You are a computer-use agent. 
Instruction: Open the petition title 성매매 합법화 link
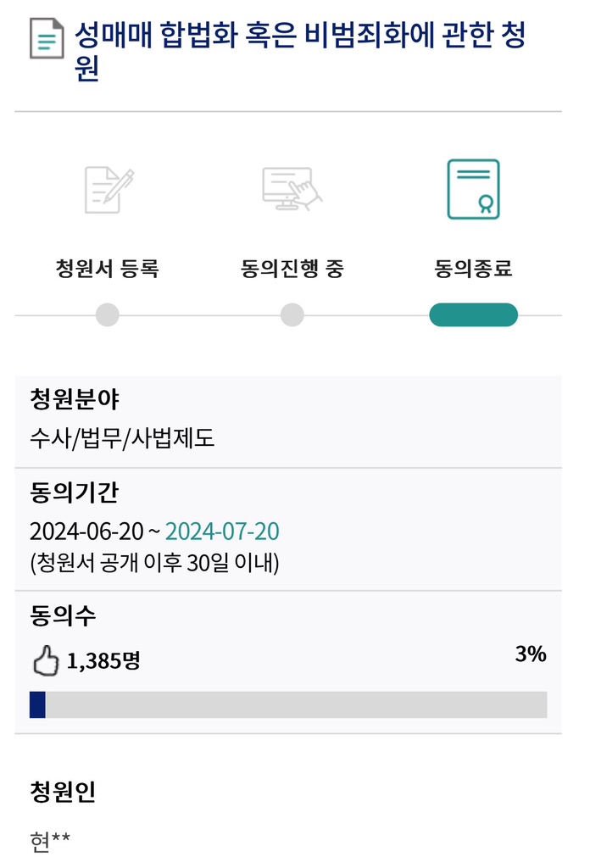coord(299,51)
